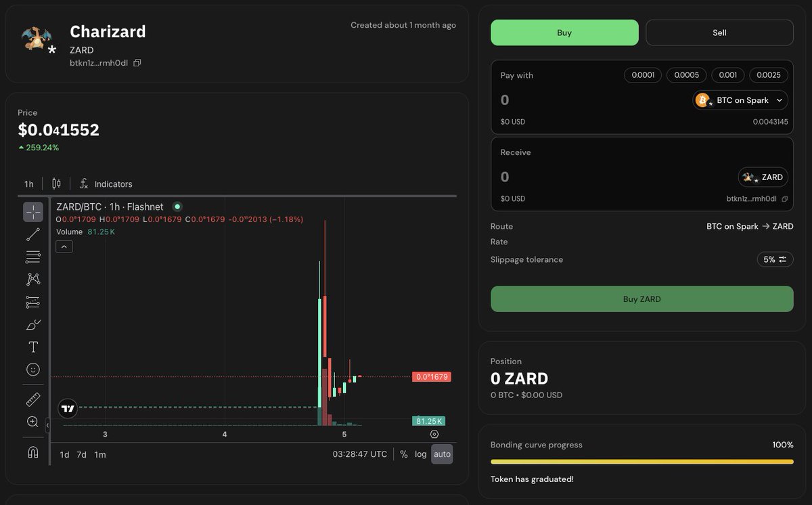Open the 1h interval dropdown
812x505 pixels.
point(29,183)
